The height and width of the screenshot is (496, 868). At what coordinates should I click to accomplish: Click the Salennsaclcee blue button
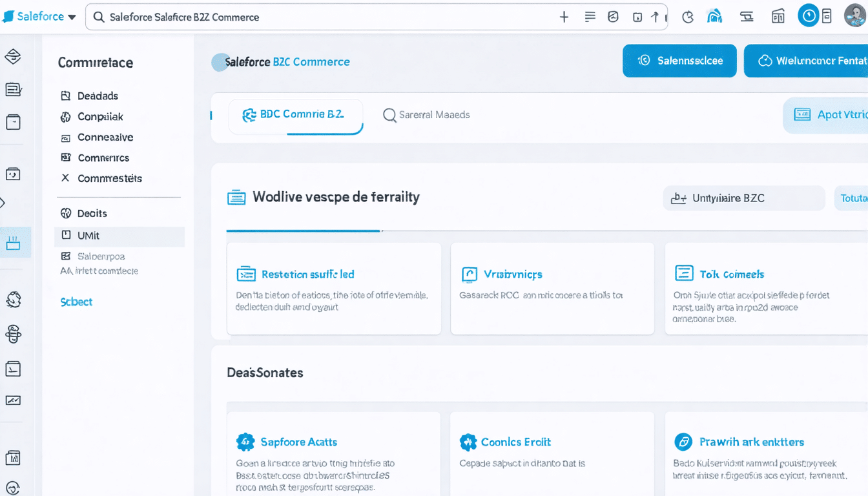[x=679, y=61]
